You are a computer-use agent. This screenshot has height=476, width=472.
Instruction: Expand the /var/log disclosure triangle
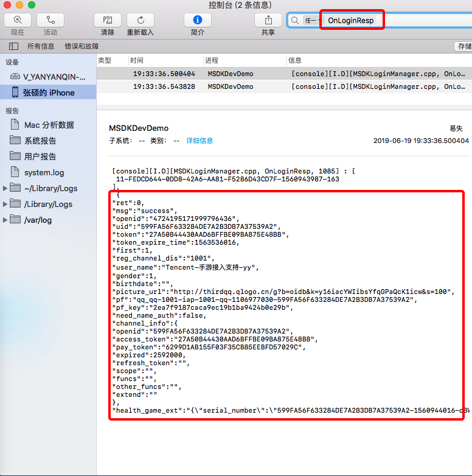tap(5, 220)
